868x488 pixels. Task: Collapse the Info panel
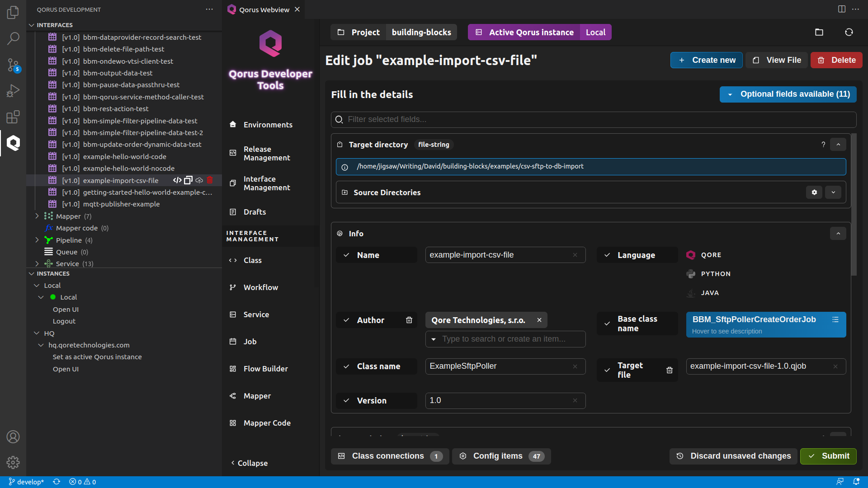click(x=838, y=234)
